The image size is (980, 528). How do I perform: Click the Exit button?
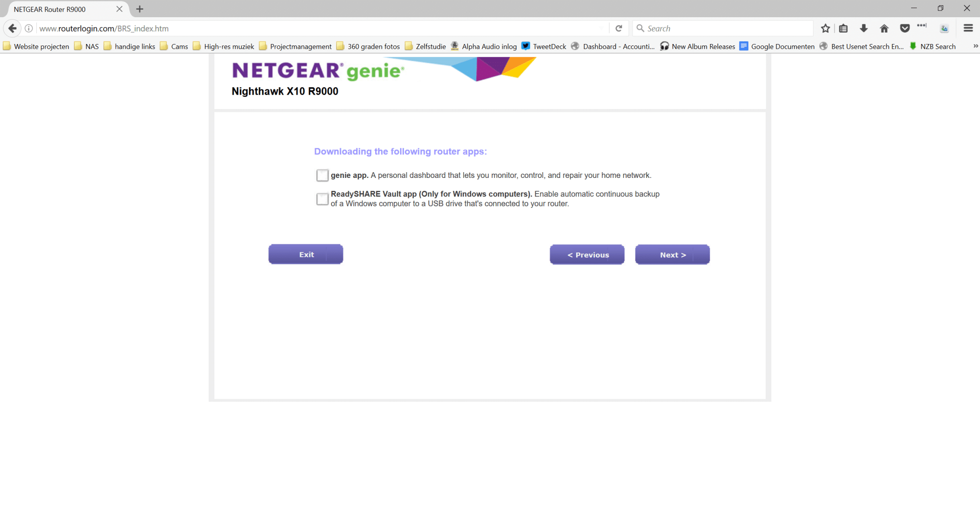point(306,254)
